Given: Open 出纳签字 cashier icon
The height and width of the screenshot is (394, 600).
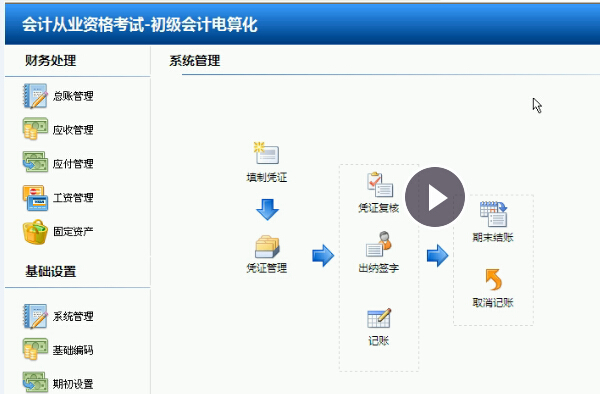Looking at the screenshot, I should click(x=379, y=244).
